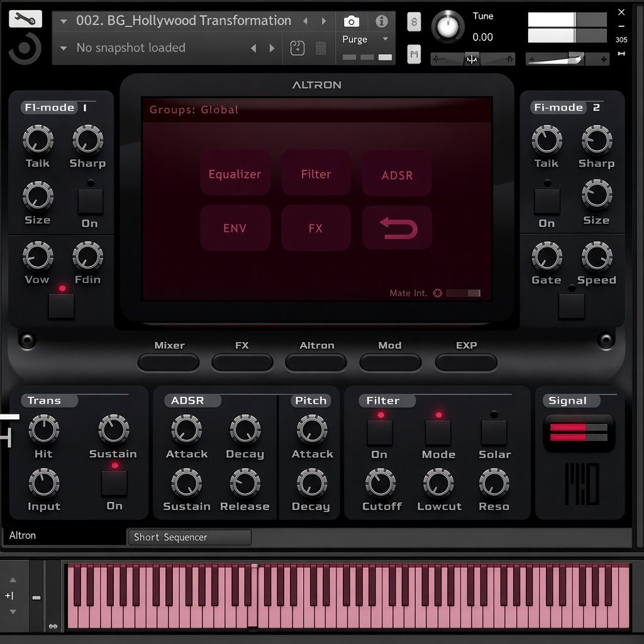Open the Short Sequencer dropdown

[190, 537]
